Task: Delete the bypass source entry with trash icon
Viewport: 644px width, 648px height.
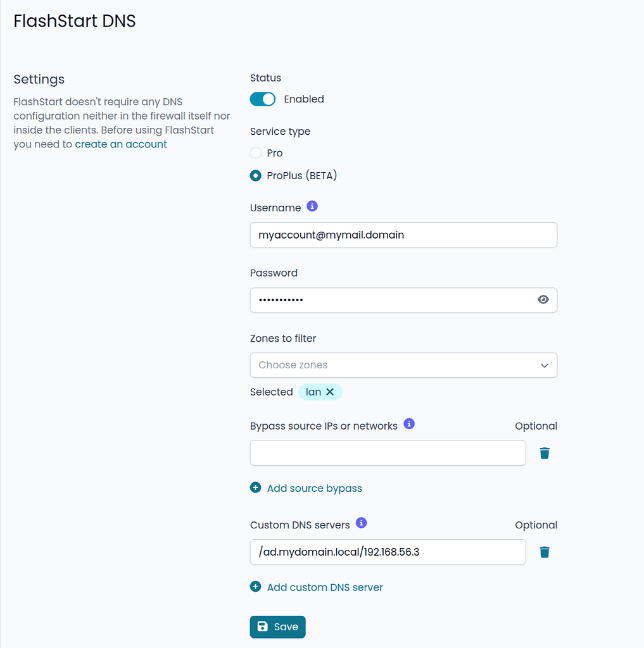Action: click(544, 452)
